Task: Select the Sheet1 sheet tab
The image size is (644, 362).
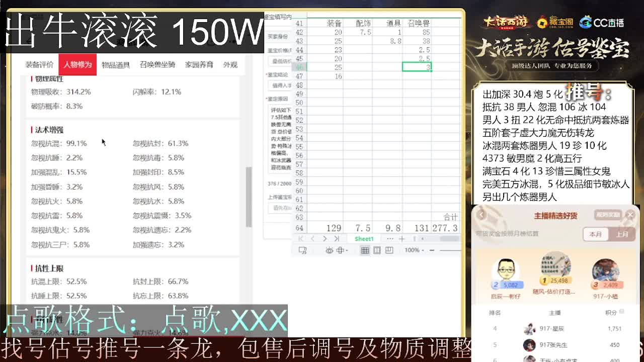Action: coord(364,239)
